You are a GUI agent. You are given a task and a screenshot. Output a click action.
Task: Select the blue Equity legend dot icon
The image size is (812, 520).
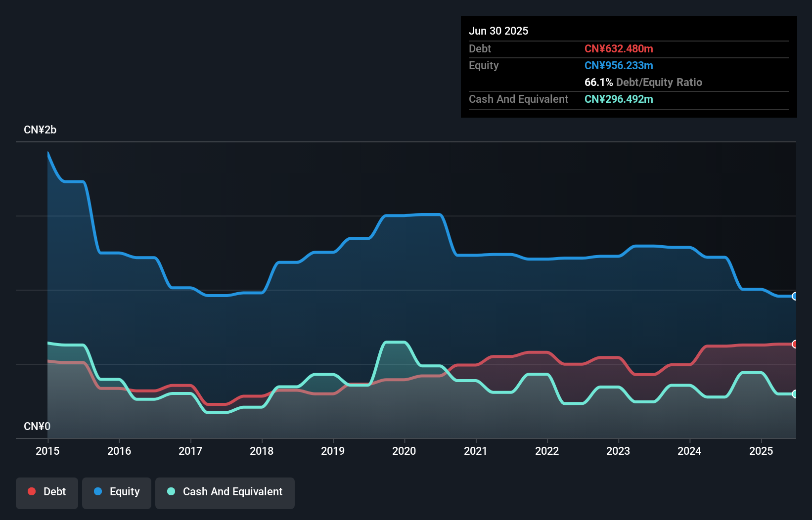pos(98,491)
